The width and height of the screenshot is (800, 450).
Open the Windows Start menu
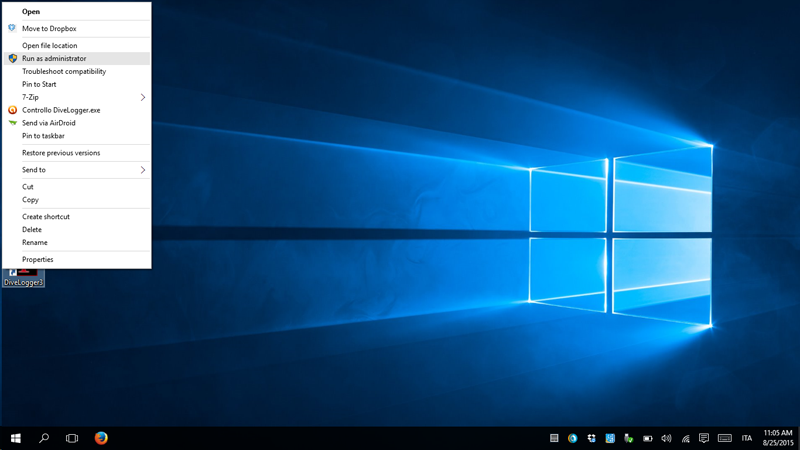coord(16,438)
